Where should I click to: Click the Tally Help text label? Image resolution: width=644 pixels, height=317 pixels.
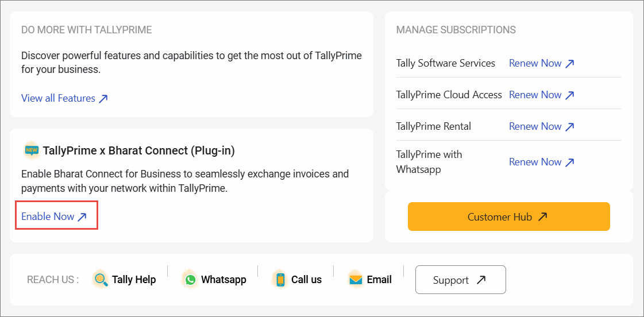134,280
